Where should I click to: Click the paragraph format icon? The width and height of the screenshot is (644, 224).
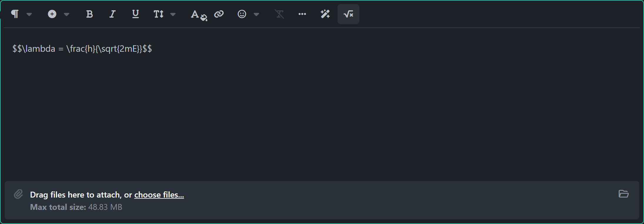click(x=15, y=14)
